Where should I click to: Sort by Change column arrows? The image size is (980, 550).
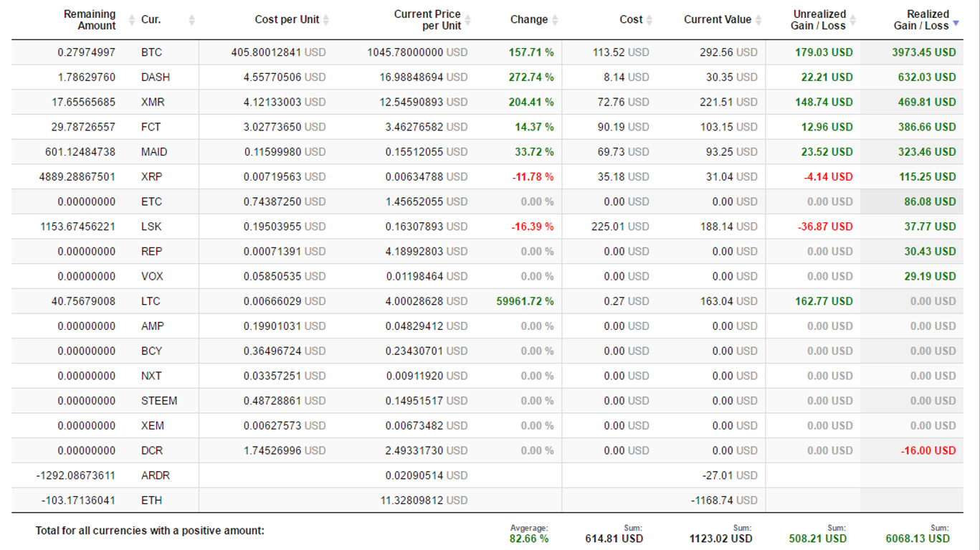pyautogui.click(x=555, y=20)
